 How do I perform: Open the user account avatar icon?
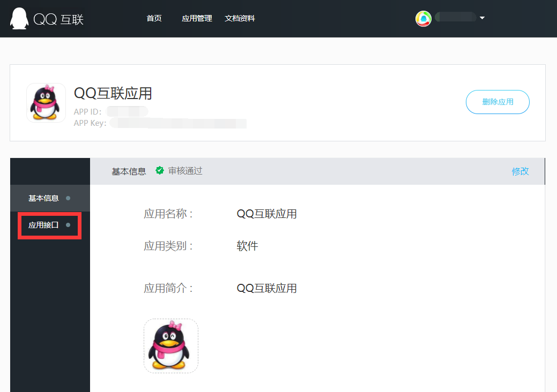[x=424, y=18]
